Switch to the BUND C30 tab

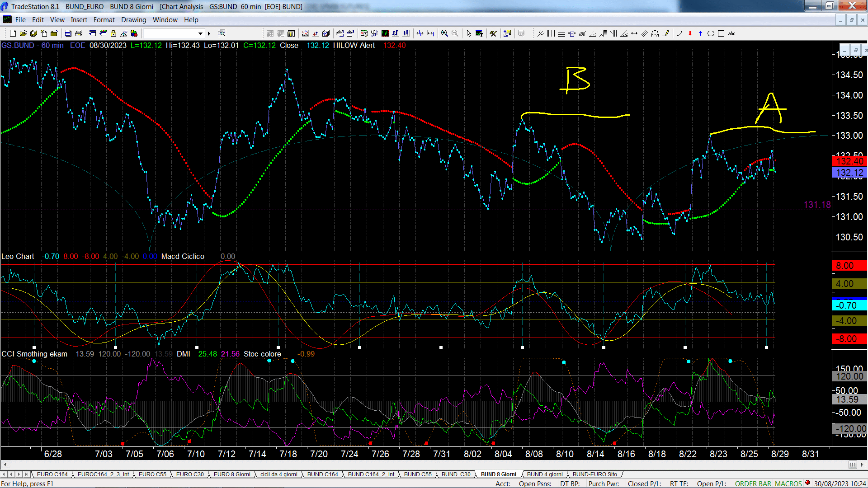pos(456,474)
